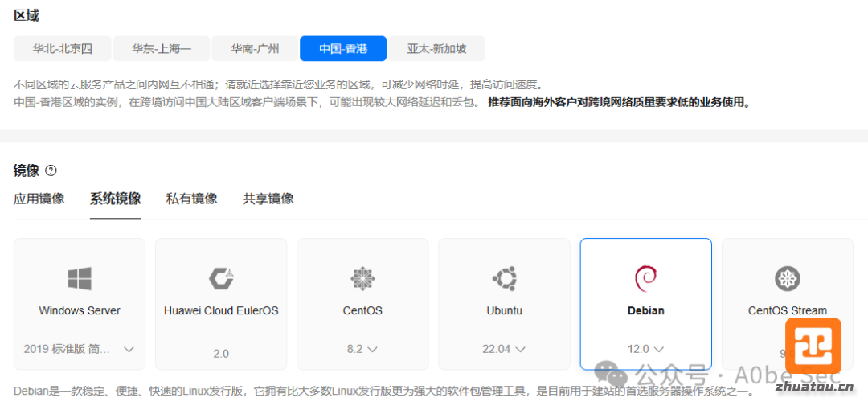The width and height of the screenshot is (868, 410).
Task: Click the Windows Server logo icon
Action: [80, 278]
